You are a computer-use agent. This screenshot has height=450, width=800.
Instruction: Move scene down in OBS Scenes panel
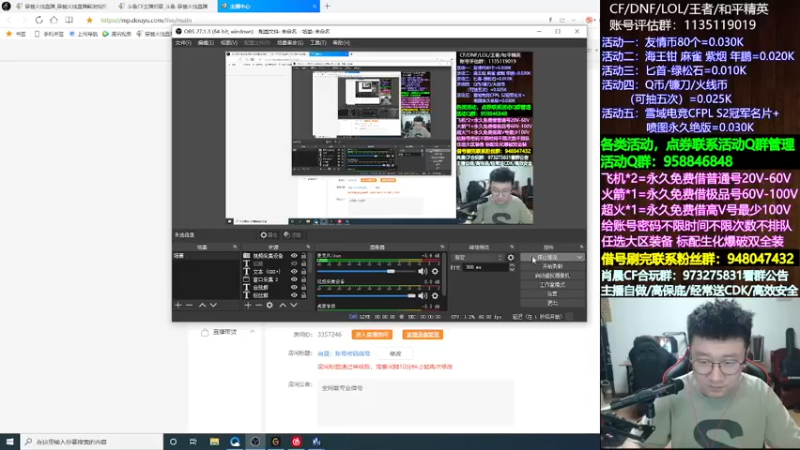[x=213, y=305]
